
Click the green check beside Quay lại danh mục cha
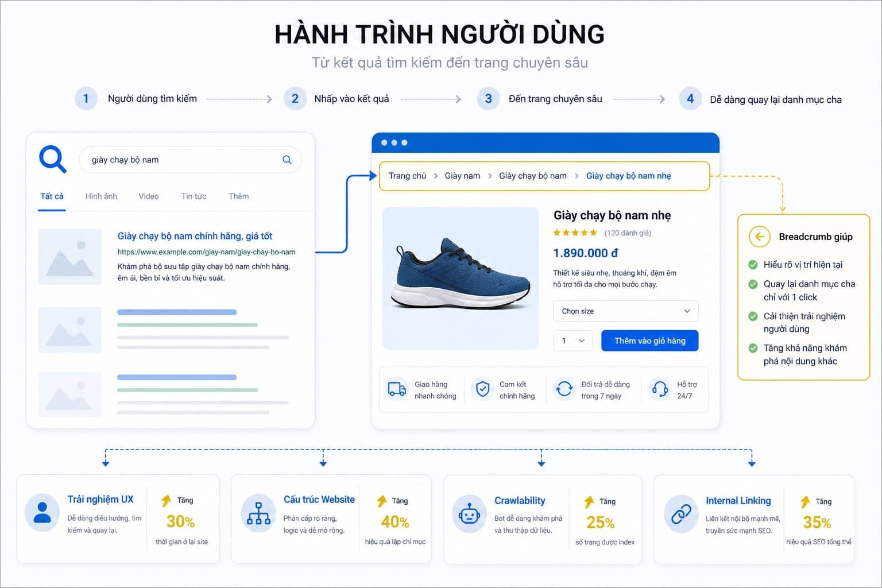(753, 284)
